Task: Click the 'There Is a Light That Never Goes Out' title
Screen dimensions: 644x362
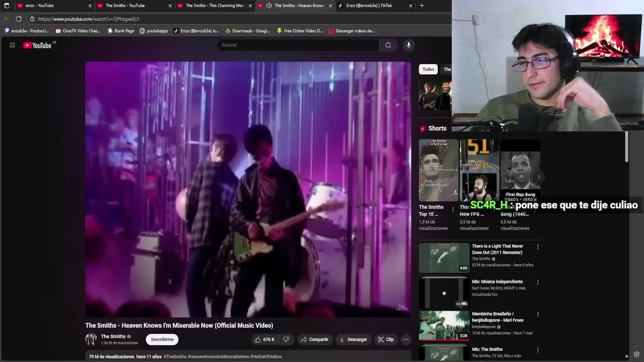Action: click(x=497, y=249)
